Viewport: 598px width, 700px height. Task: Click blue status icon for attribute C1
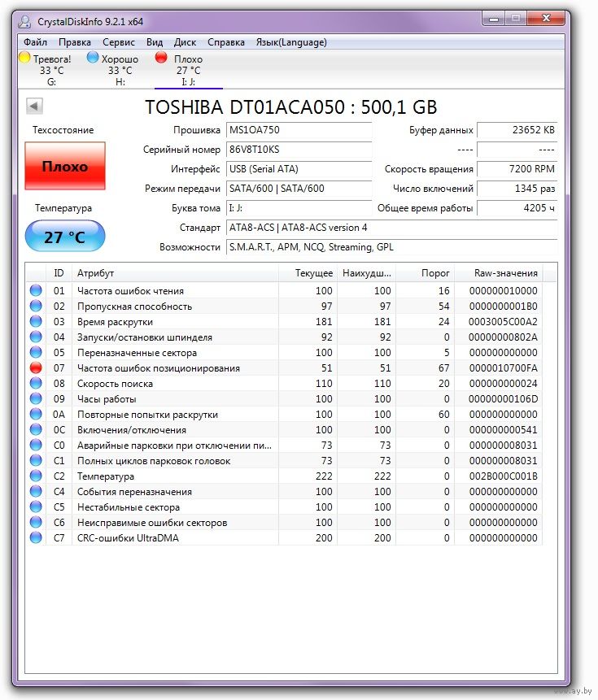click(36, 460)
